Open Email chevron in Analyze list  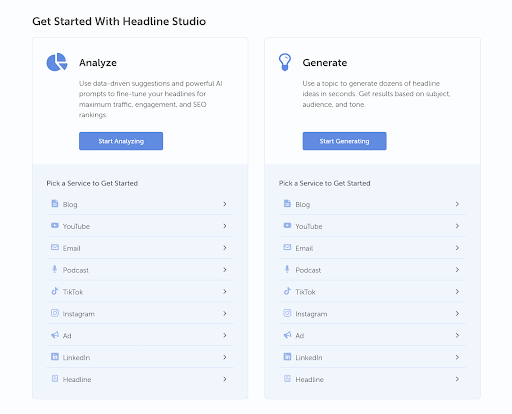pos(225,248)
